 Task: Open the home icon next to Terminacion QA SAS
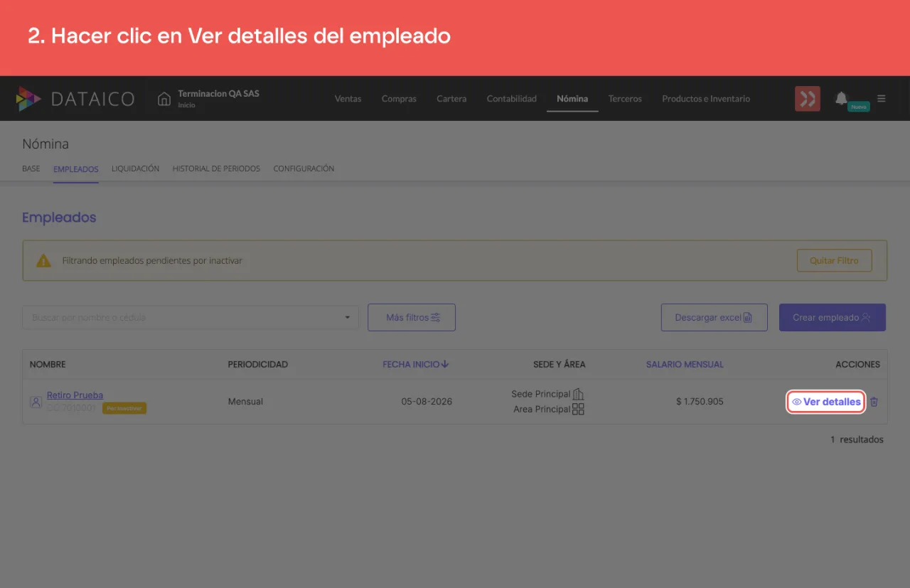(x=164, y=99)
